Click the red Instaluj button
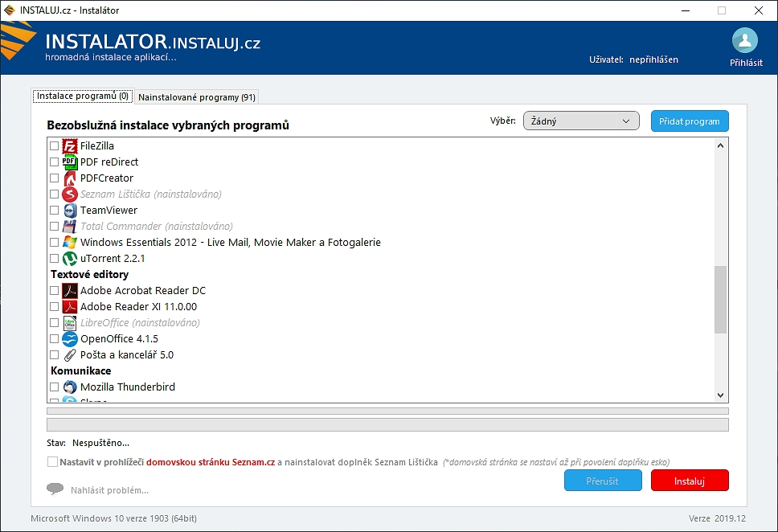This screenshot has height=532, width=778. tap(690, 481)
